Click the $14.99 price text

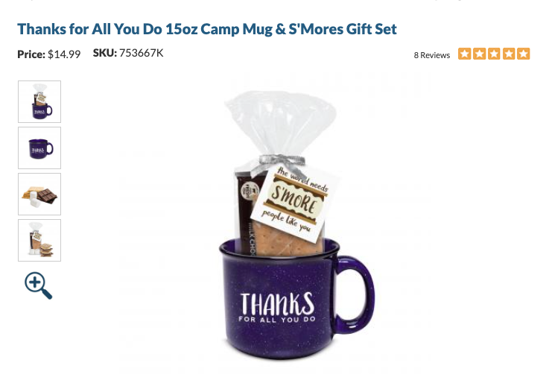64,54
